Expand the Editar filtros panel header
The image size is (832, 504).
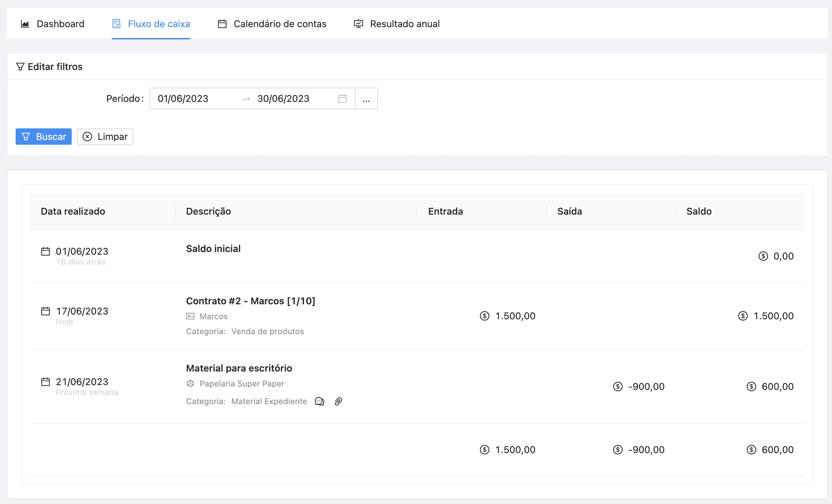(55, 67)
